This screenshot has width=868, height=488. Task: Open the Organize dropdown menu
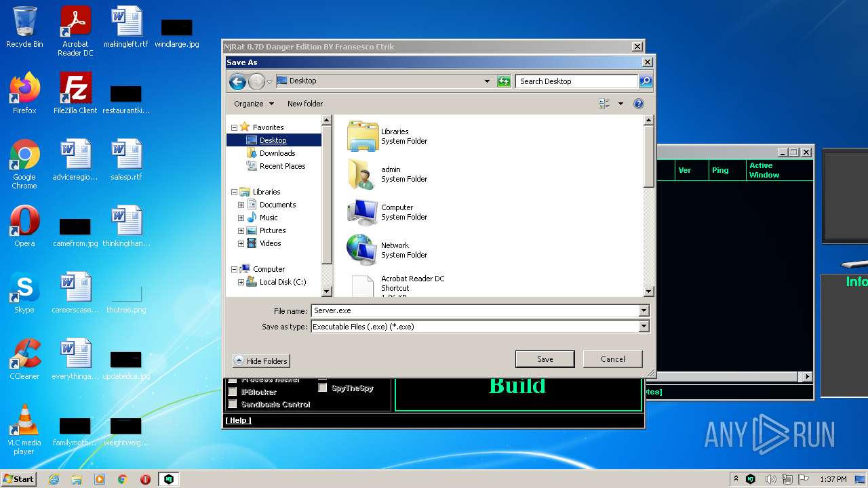(254, 104)
